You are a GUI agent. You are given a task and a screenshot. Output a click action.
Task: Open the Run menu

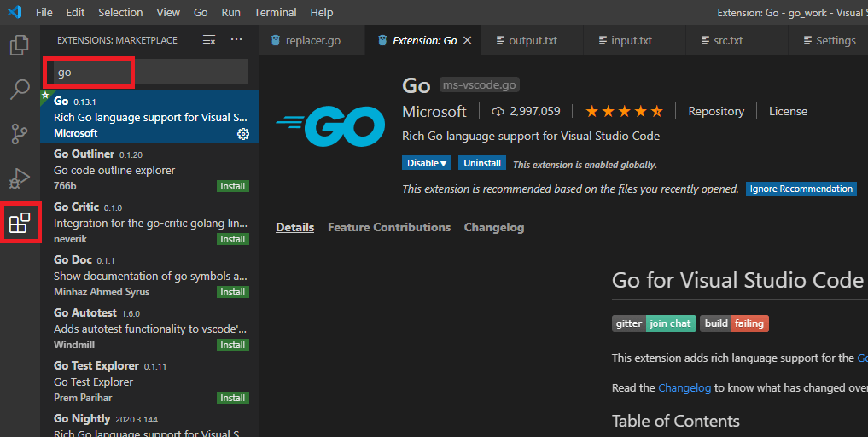click(230, 12)
